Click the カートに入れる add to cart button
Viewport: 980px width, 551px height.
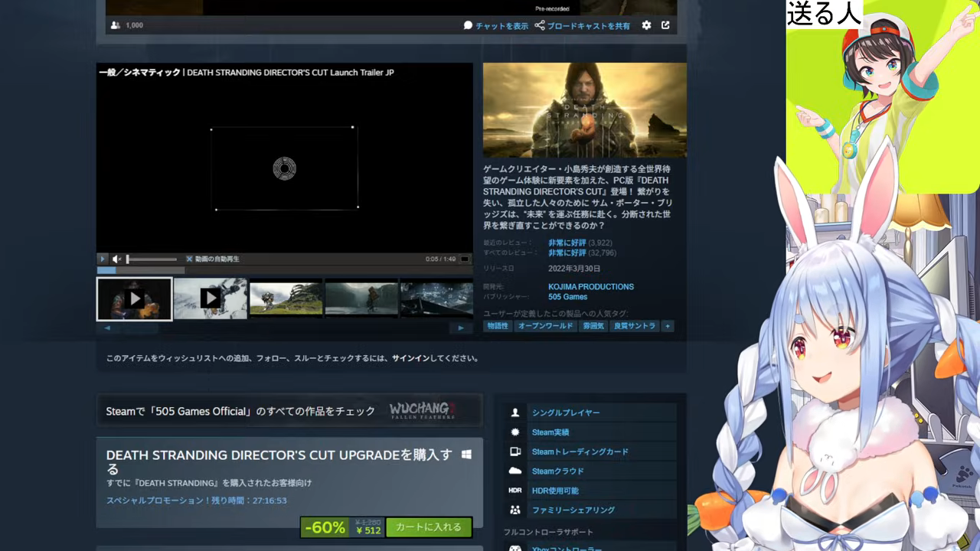[429, 527]
